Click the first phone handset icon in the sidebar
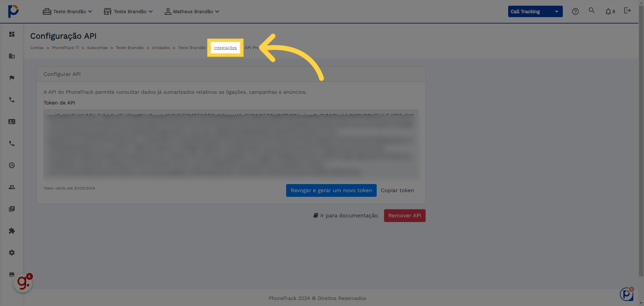The height and width of the screenshot is (306, 644). pos(12,100)
